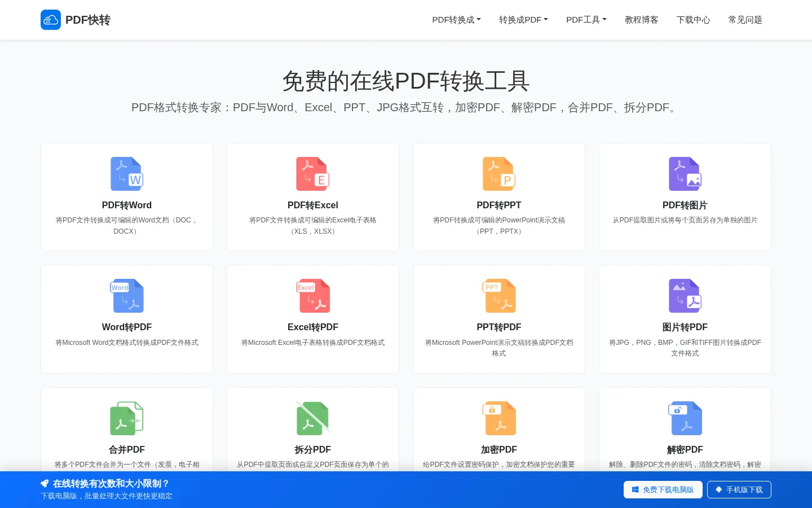The width and height of the screenshot is (812, 508).
Task: Click the 合并PDF title text
Action: click(x=127, y=449)
